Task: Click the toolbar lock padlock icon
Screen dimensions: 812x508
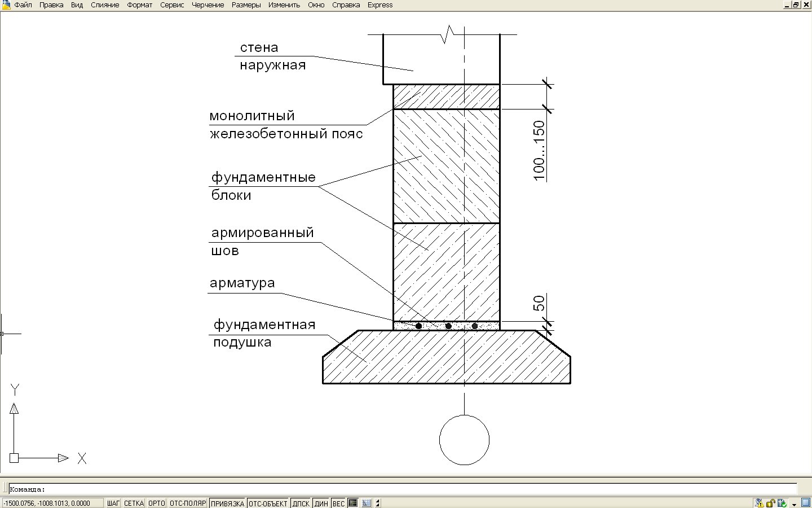Action: pos(771,503)
